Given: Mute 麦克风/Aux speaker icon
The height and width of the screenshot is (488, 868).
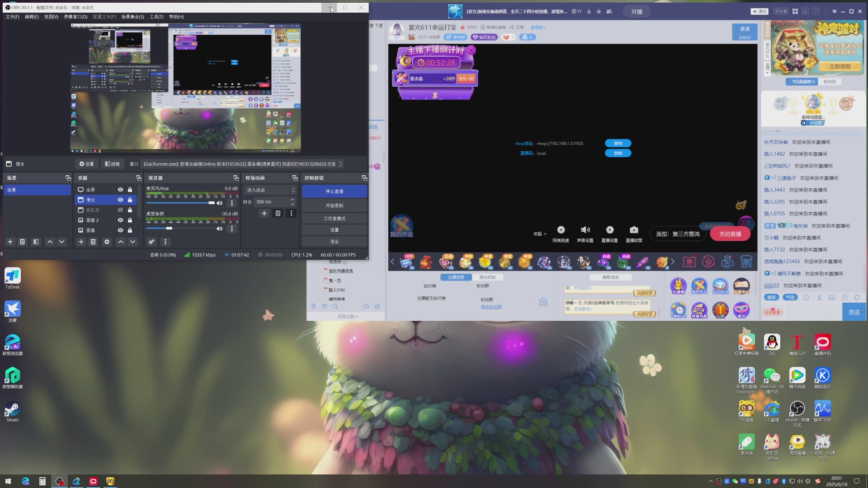Looking at the screenshot, I should pyautogui.click(x=220, y=203).
